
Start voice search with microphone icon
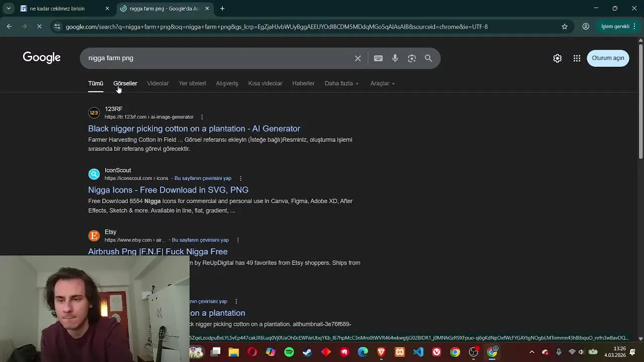[395, 58]
